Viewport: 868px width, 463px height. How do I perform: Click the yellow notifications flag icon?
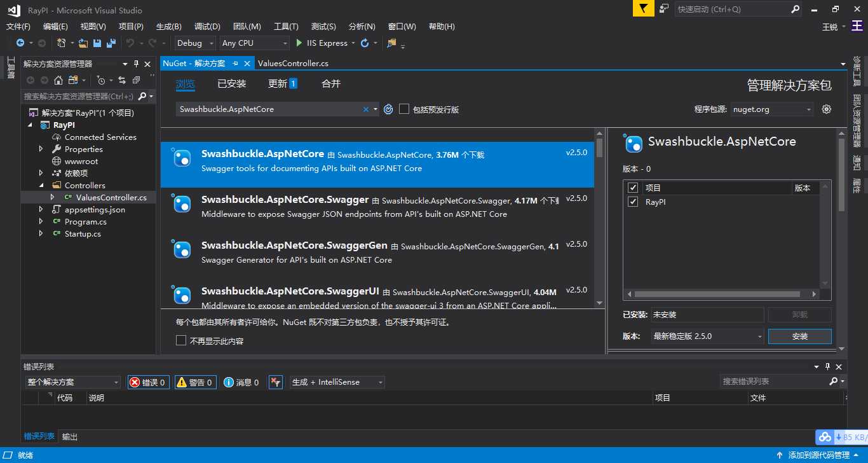(x=644, y=9)
